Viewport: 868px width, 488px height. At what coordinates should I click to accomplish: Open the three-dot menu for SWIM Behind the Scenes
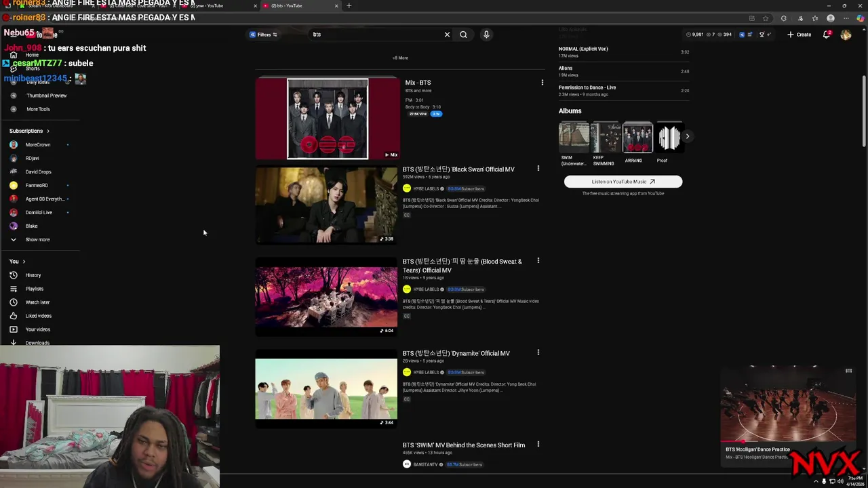click(x=538, y=445)
